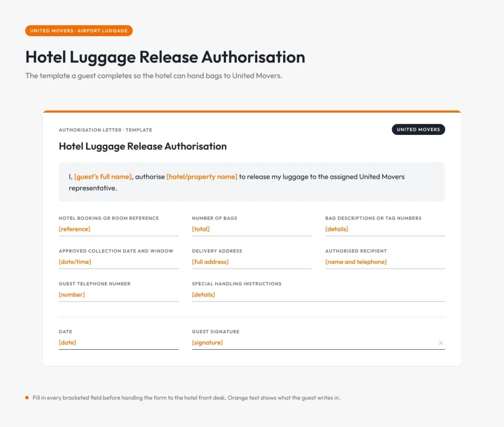Edit the special handling instructions [details] field

pyautogui.click(x=318, y=295)
